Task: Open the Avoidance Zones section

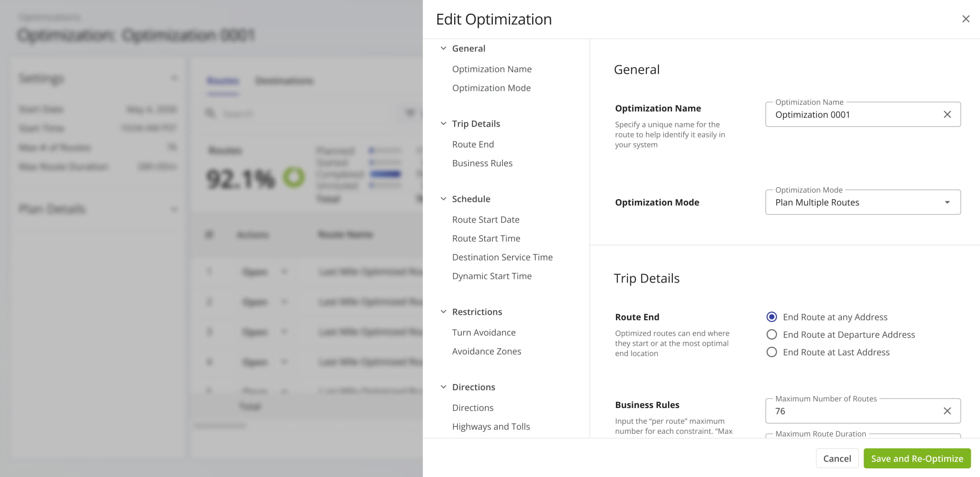Action: (x=486, y=351)
